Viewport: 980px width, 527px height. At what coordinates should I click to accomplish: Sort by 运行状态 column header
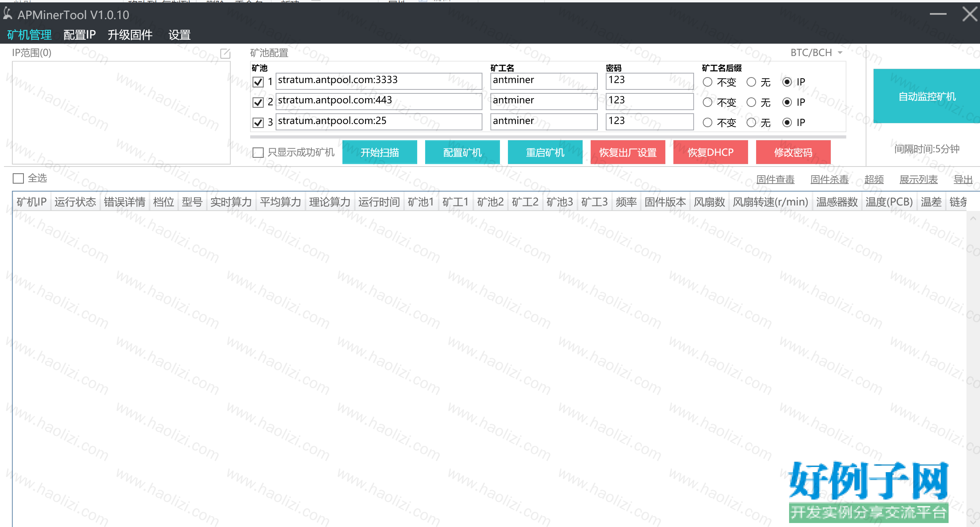click(75, 202)
